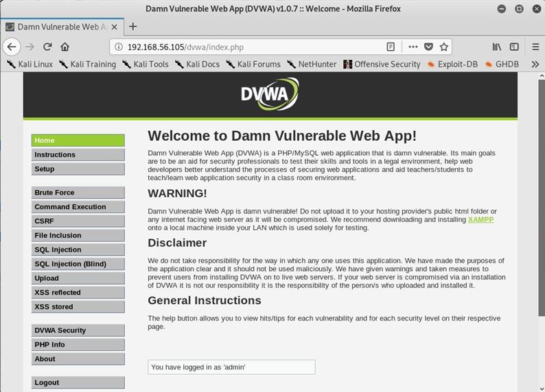The height and width of the screenshot is (392, 545).
Task: Click "Welcome to Damn Vulnerable Web App!" heading
Action: pos(282,136)
